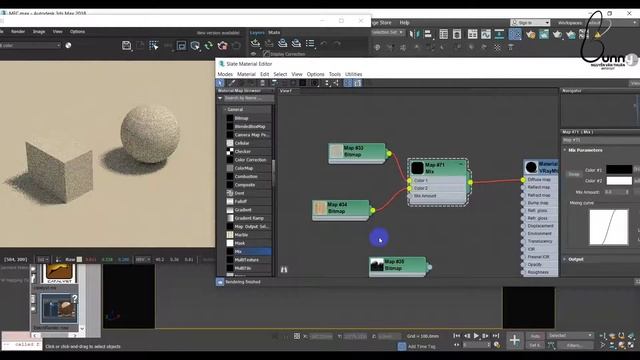The width and height of the screenshot is (640, 360).
Task: Open the Layer Explorer icon
Action: (457, 34)
